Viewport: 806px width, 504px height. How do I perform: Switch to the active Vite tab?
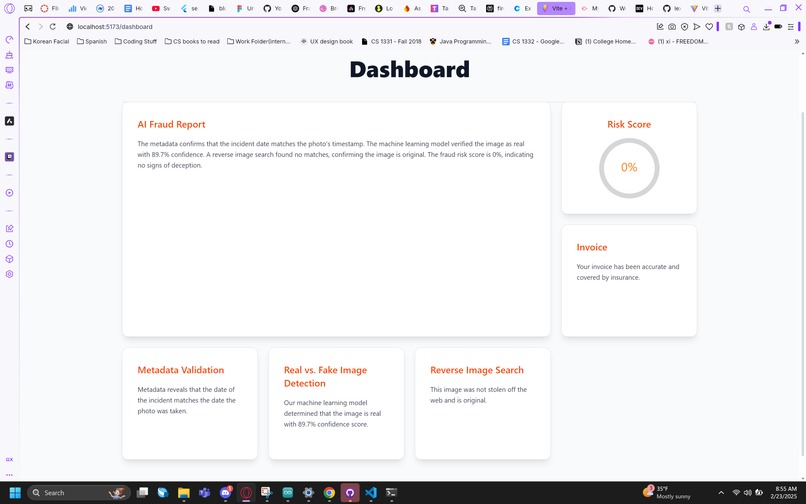coord(556,8)
